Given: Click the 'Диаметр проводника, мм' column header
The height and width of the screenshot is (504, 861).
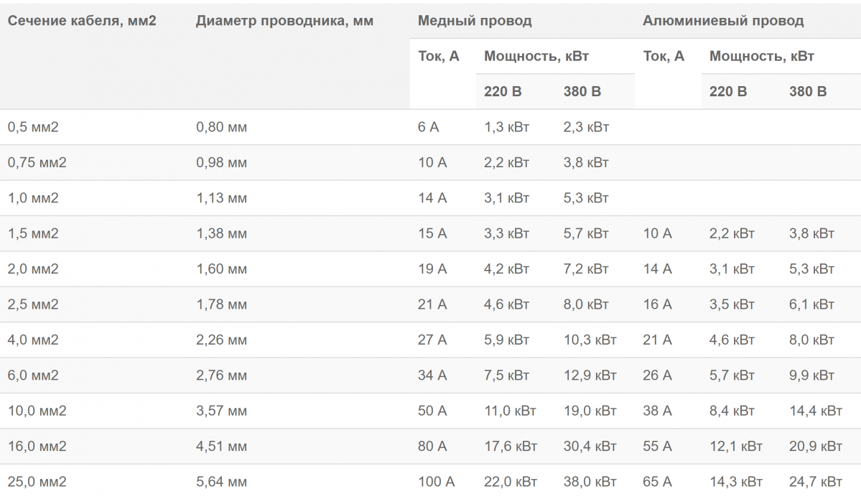Looking at the screenshot, I should 284,21.
